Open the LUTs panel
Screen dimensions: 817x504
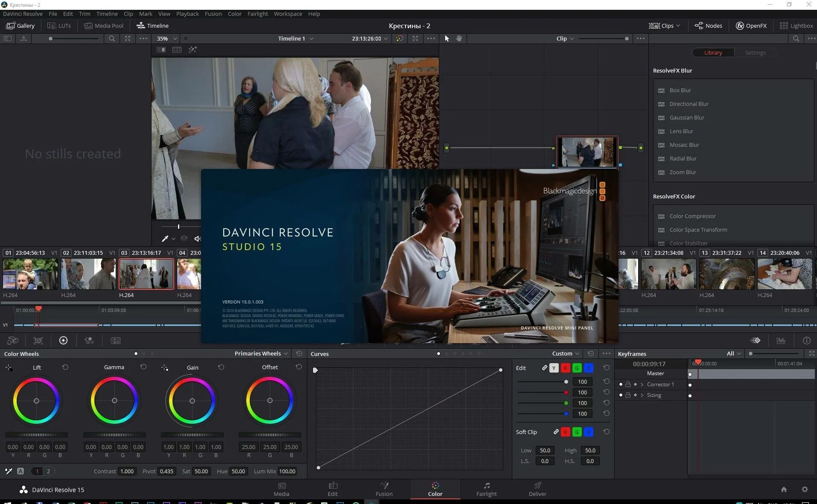tap(59, 26)
